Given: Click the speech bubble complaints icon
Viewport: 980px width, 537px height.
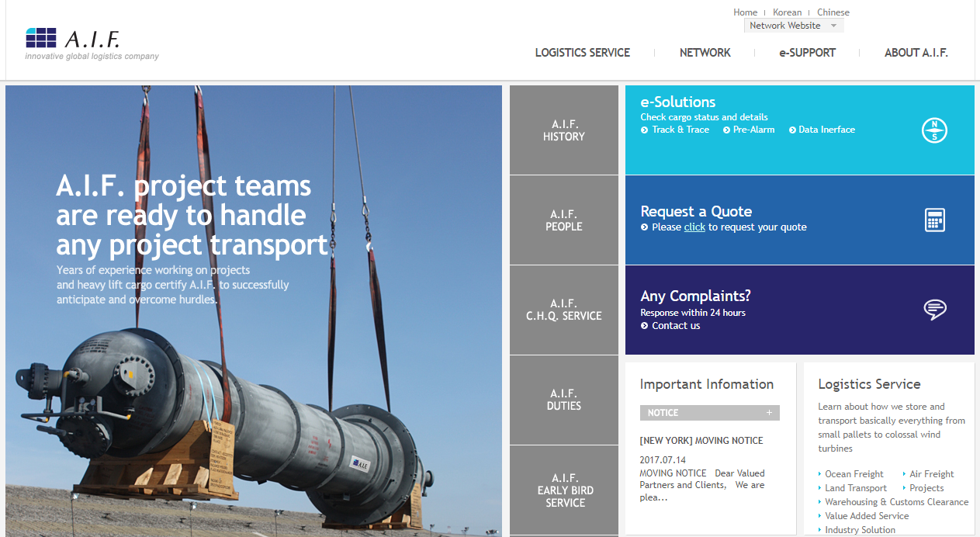Looking at the screenshot, I should click(x=934, y=310).
